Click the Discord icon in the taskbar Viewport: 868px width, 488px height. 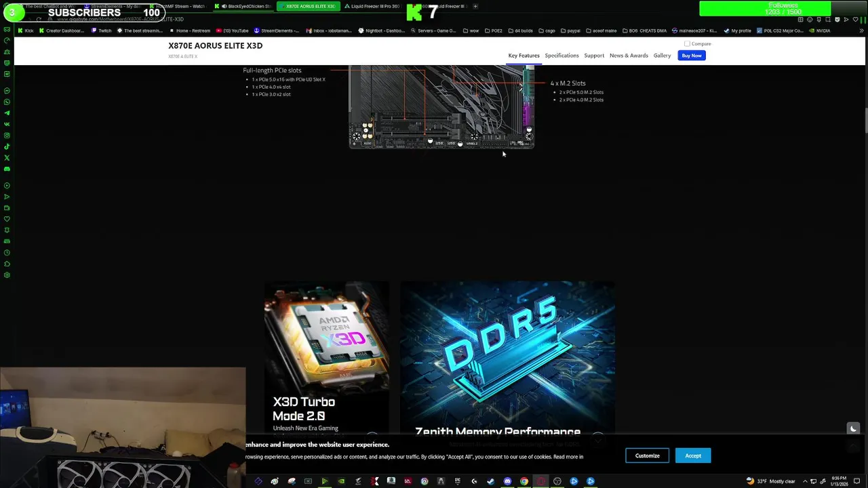point(507,481)
